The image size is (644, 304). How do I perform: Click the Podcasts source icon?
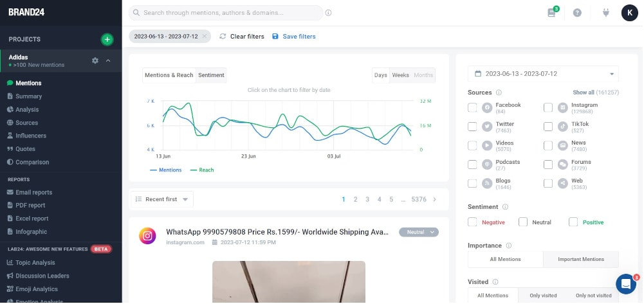[x=487, y=165]
